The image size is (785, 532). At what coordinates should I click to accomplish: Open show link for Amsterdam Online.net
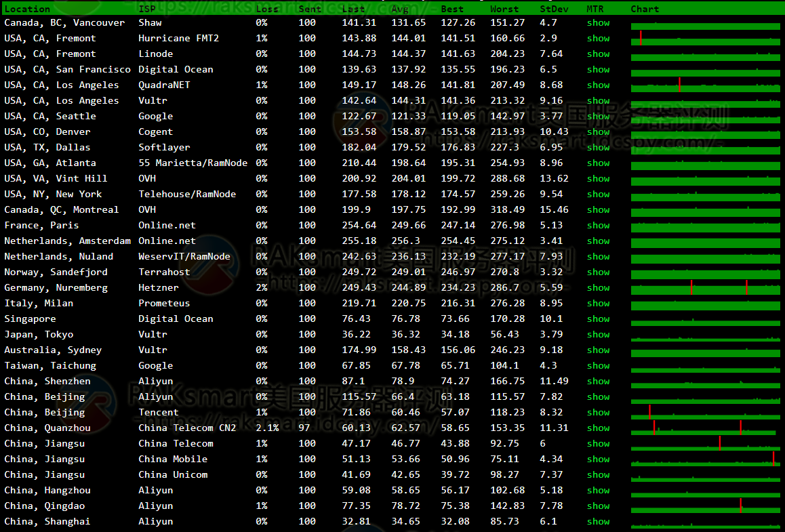(x=599, y=241)
